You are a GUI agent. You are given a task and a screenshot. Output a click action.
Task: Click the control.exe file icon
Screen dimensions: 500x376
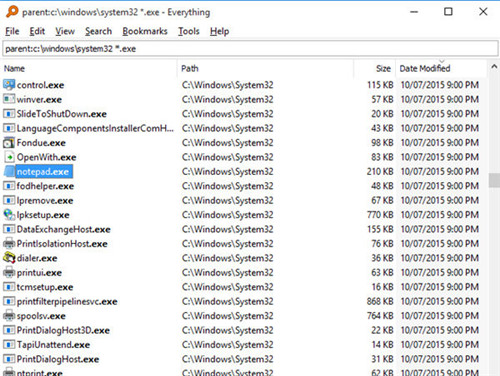pos(9,85)
